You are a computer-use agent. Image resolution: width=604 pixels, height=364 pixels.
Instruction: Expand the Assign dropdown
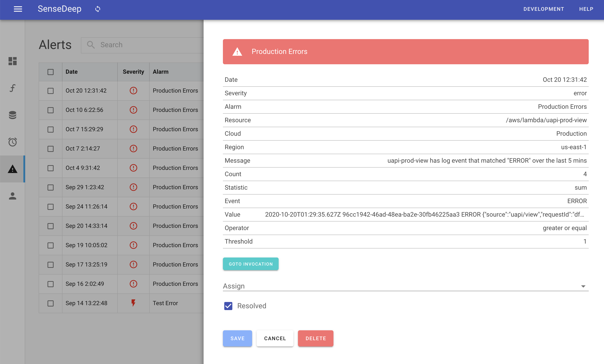point(406,286)
